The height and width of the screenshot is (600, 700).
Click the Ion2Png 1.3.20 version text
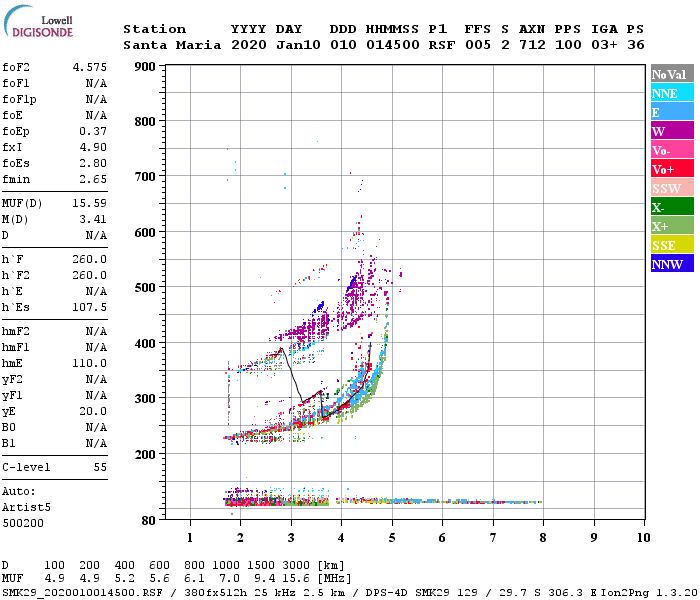[x=649, y=593]
